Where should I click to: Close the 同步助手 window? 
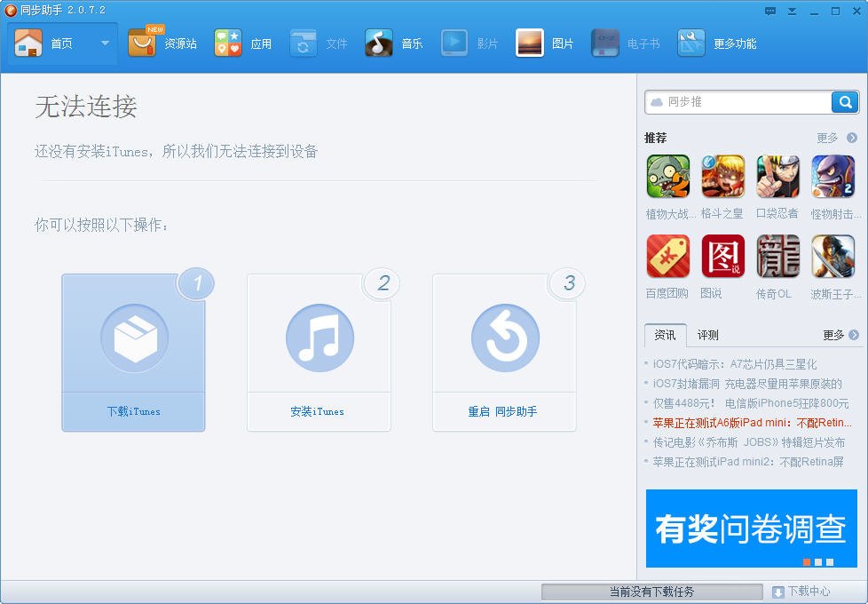(856, 11)
